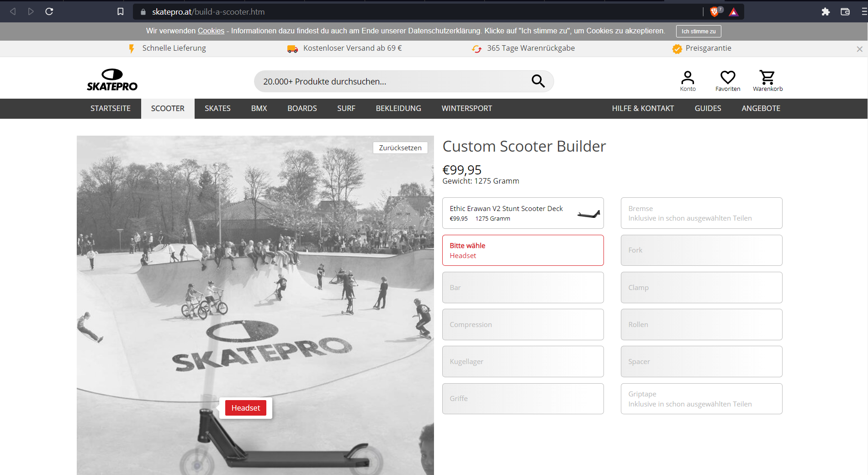
Task: Open the Rollen part selector
Action: coord(701,324)
